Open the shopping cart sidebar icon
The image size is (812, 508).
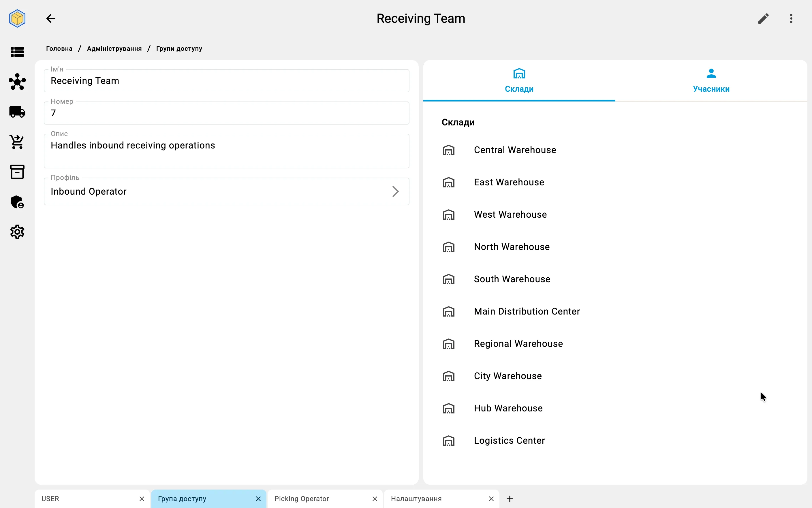[x=17, y=142]
